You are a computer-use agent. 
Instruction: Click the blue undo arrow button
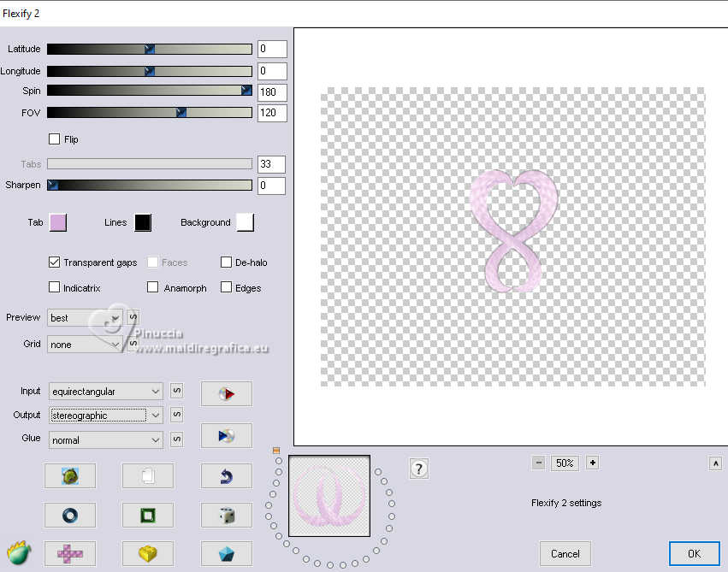[227, 476]
